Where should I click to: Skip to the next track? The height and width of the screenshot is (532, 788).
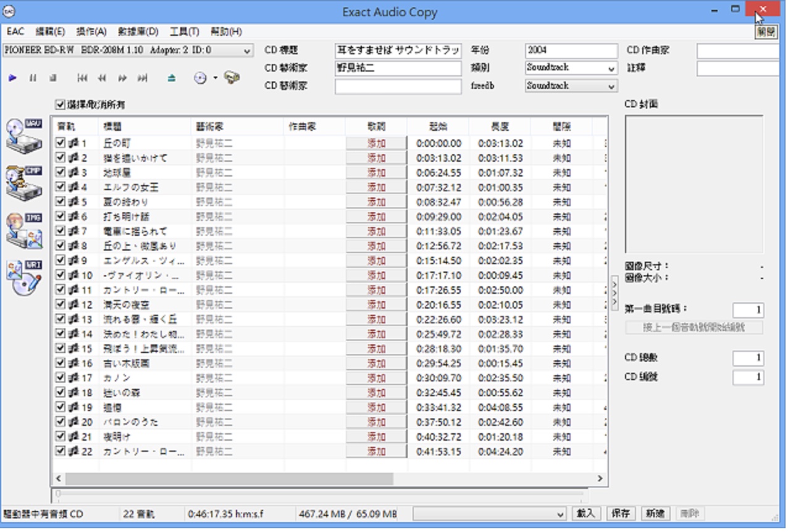[x=143, y=78]
